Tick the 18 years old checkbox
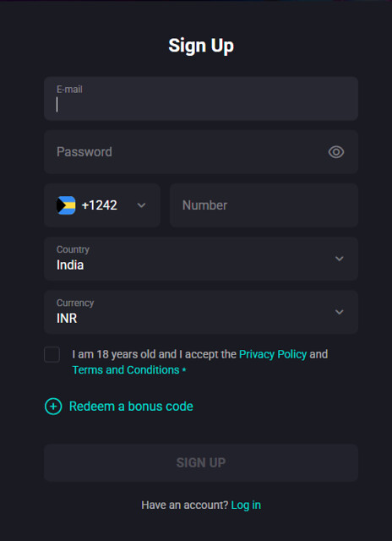392x541 pixels. click(x=52, y=355)
